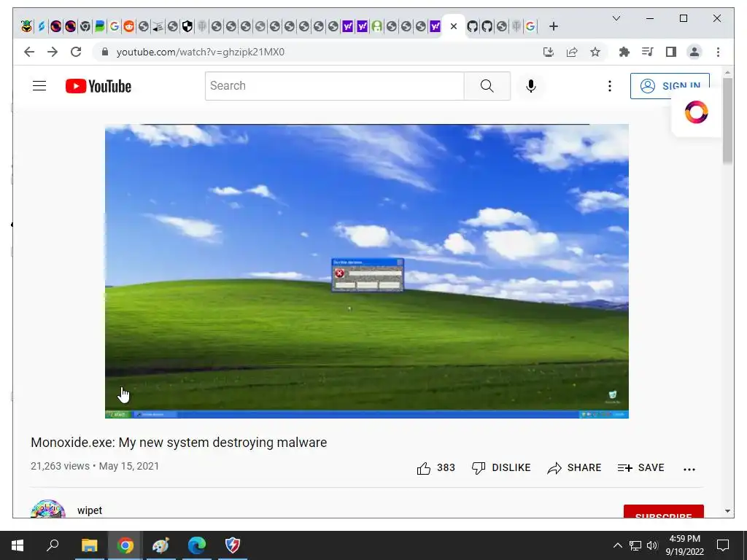Open the Windows notification center
The image size is (747, 560).
[x=723, y=545]
